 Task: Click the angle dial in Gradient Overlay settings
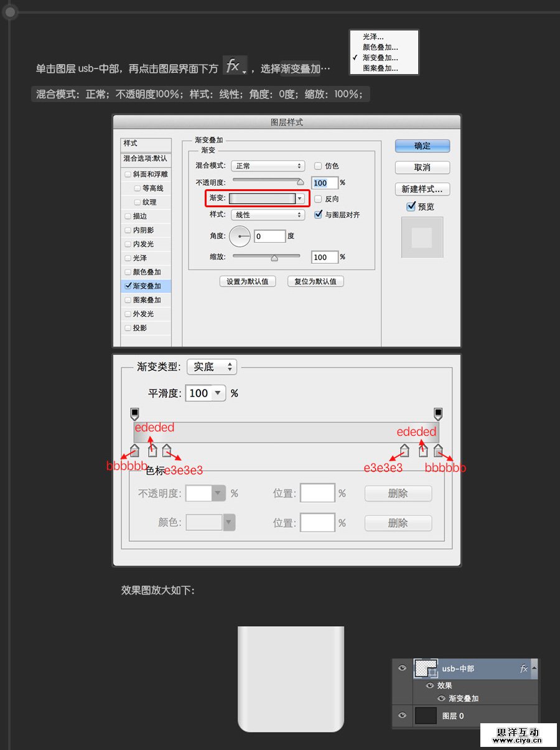coord(240,236)
